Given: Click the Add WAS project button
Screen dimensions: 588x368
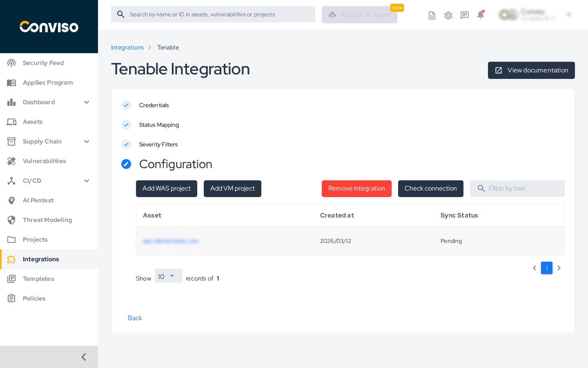Looking at the screenshot, I should [x=167, y=188].
